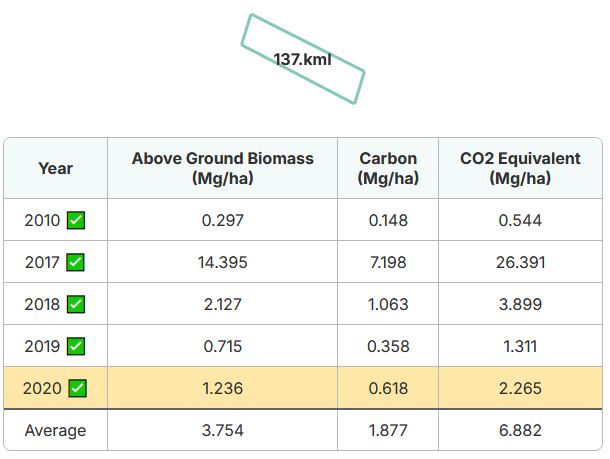
Task: Click the Year column header
Action: coord(56,168)
